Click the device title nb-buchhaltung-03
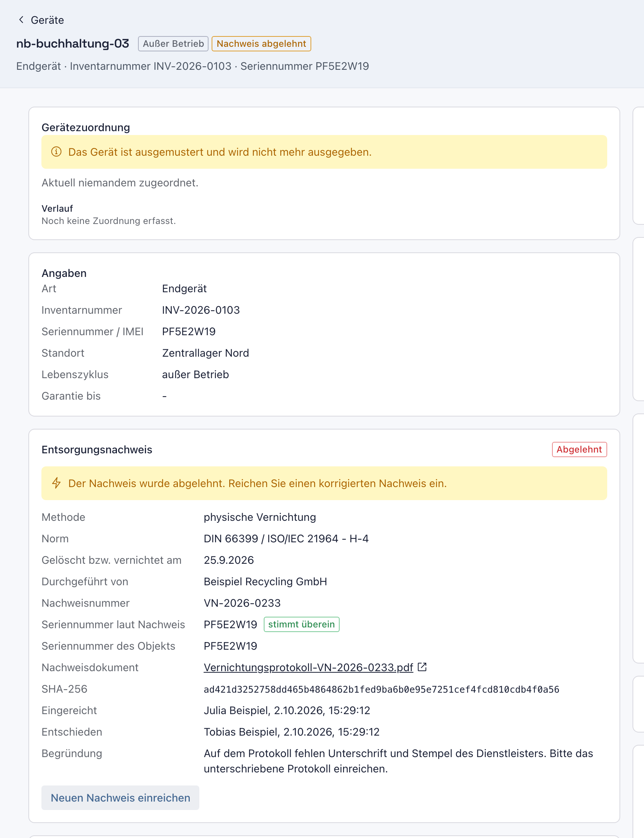 coord(73,44)
